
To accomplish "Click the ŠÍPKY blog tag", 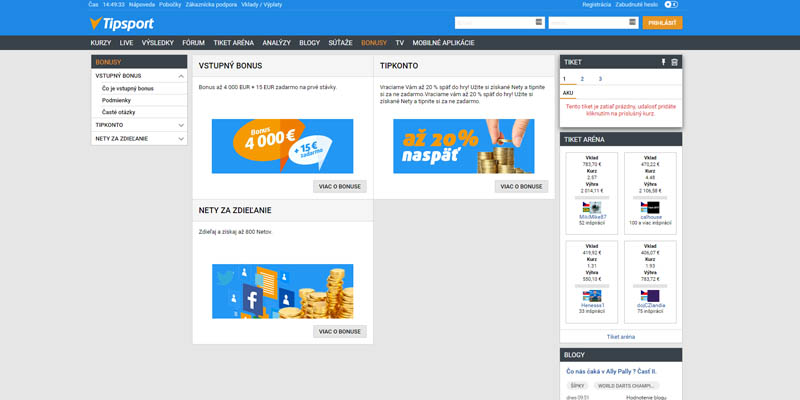I will click(578, 386).
